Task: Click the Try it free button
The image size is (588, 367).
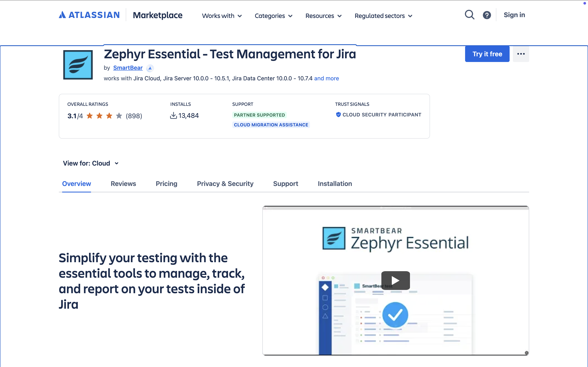Action: [x=487, y=54]
